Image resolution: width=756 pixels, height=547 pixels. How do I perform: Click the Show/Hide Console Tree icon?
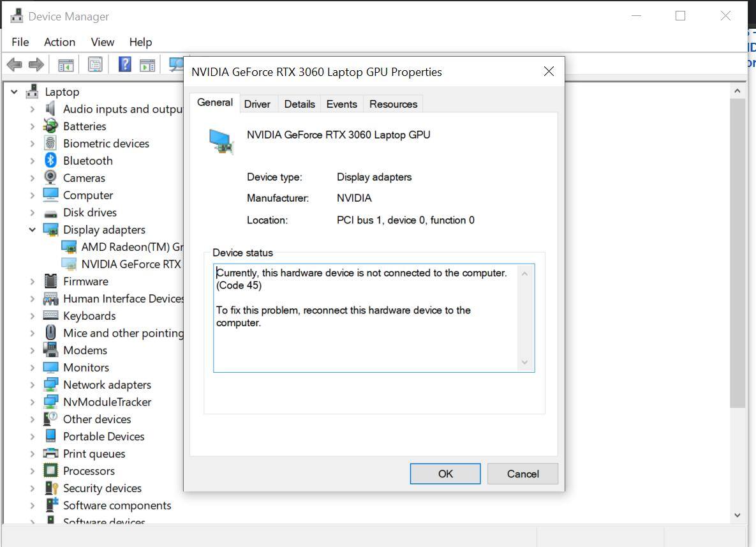tap(66, 64)
